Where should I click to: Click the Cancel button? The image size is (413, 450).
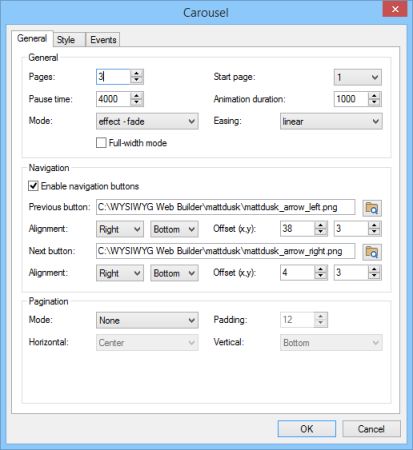point(371,429)
